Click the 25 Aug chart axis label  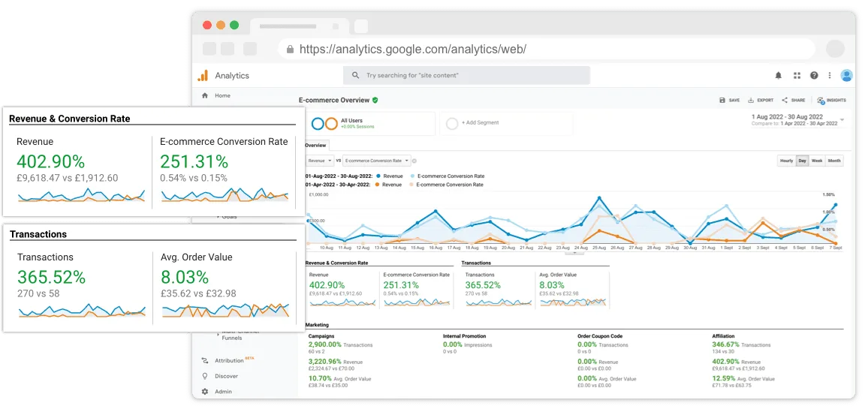tap(598, 248)
